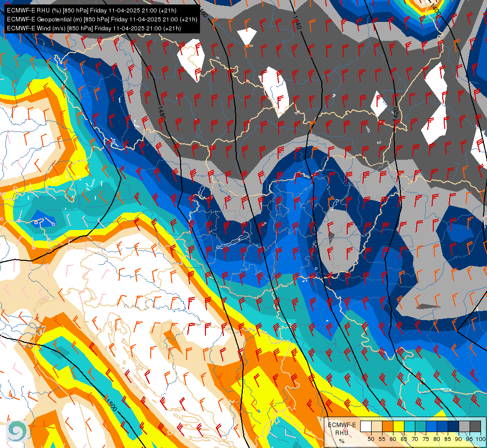
Task: Click the 1400 contour label at top-right
Action: click(435, 10)
